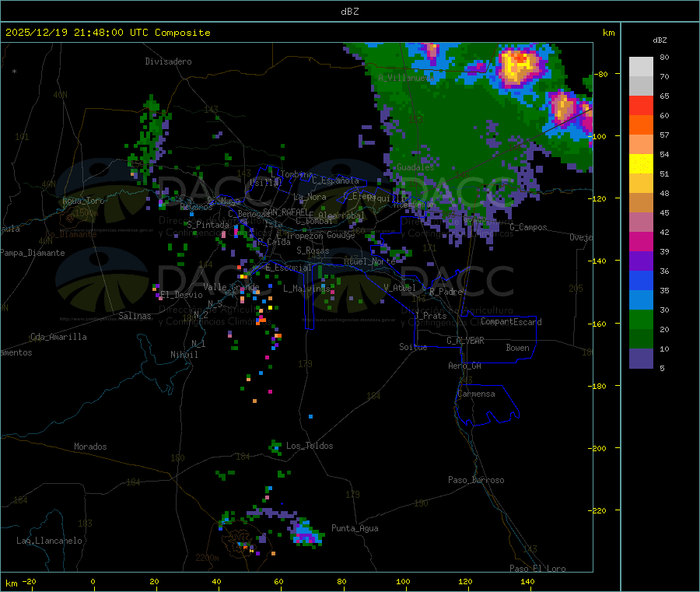
Task: Click the blue storm cell near Punta_Agua
Action: coord(306,532)
